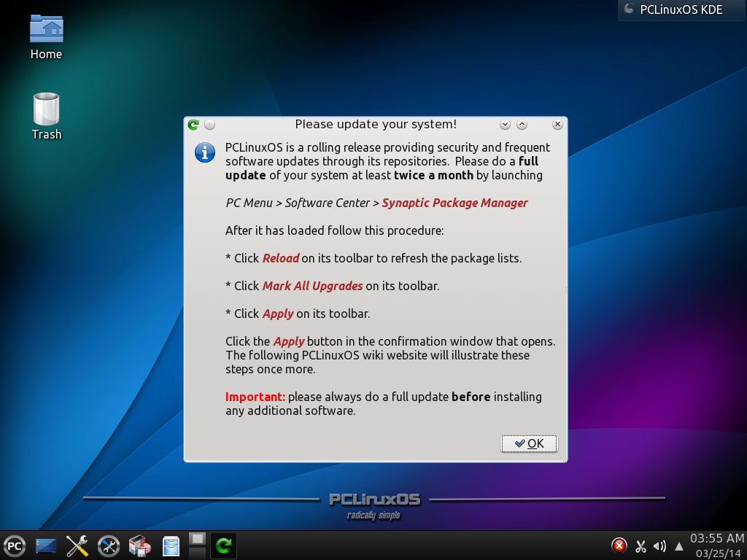Open the PCLinuxOS KDE desktop toolbox
This screenshot has width=747, height=560.
pos(681,9)
